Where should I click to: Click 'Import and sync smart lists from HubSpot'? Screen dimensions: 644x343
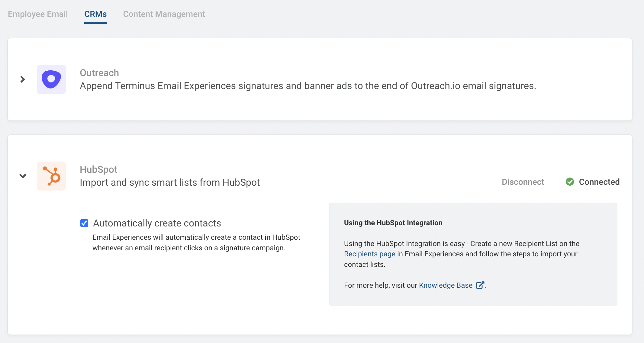[x=170, y=182]
